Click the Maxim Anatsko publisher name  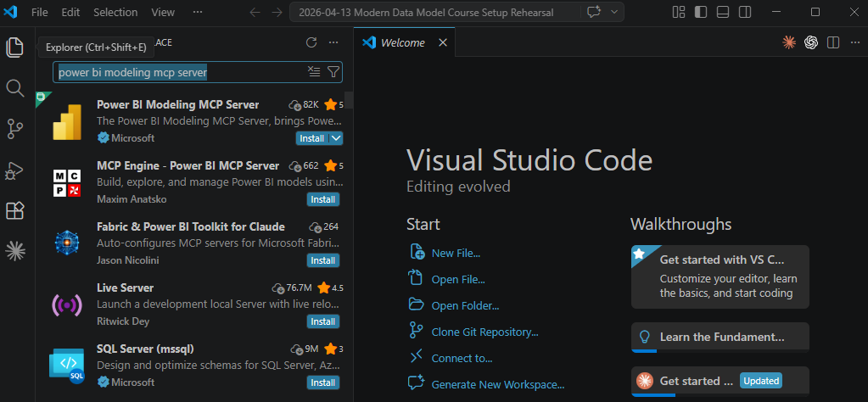(132, 199)
